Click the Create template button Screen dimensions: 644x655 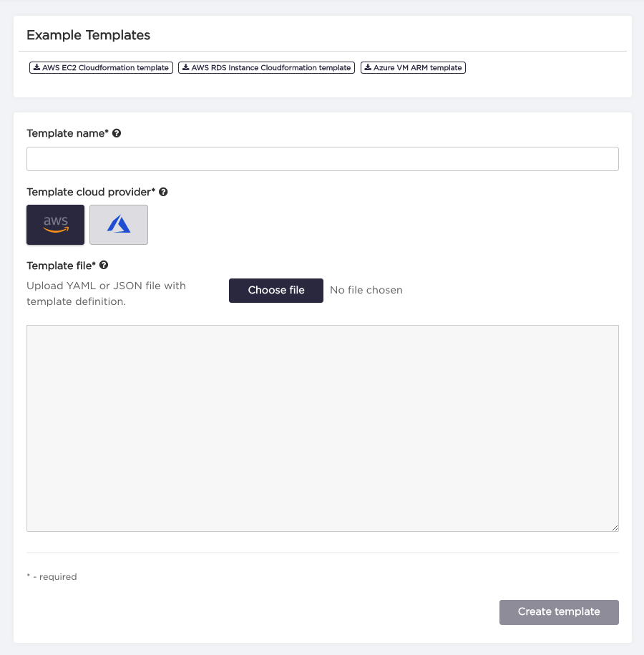(559, 612)
